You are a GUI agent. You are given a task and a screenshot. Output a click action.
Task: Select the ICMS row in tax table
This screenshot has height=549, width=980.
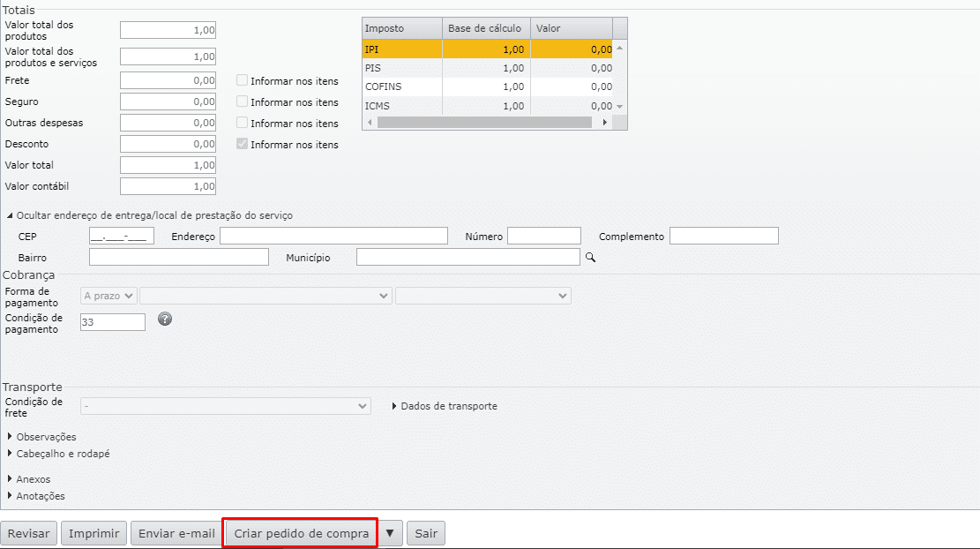coord(487,106)
